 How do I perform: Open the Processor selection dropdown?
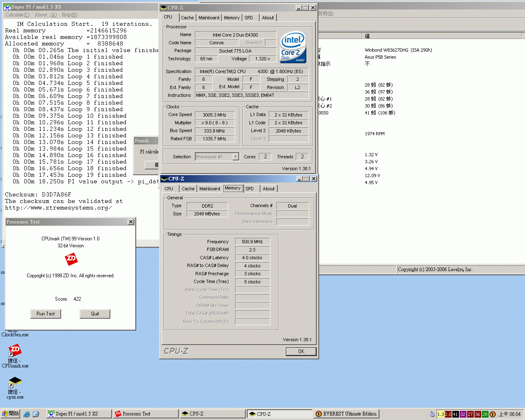coord(235,157)
